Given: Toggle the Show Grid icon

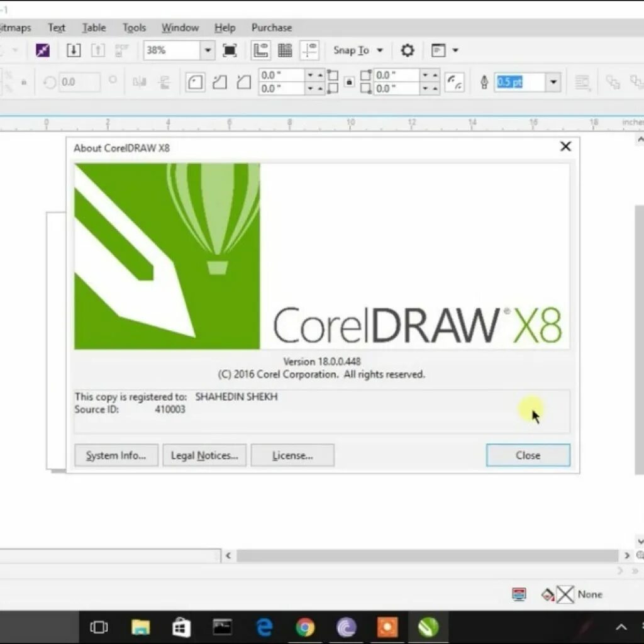Looking at the screenshot, I should (x=285, y=50).
